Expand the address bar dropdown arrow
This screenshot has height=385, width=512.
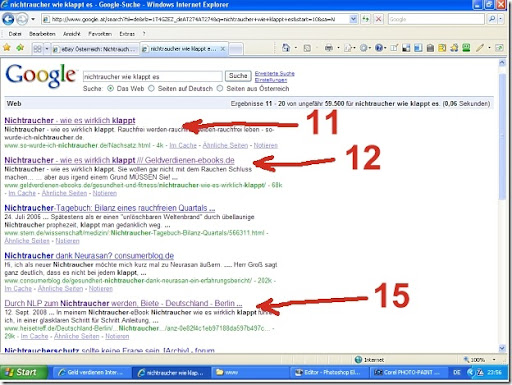click(x=353, y=19)
